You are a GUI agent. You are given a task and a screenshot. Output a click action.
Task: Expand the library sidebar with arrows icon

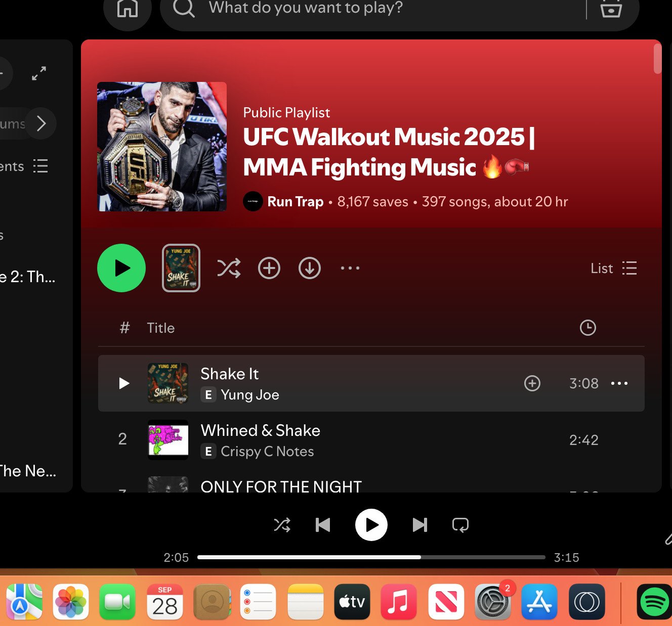(x=39, y=73)
